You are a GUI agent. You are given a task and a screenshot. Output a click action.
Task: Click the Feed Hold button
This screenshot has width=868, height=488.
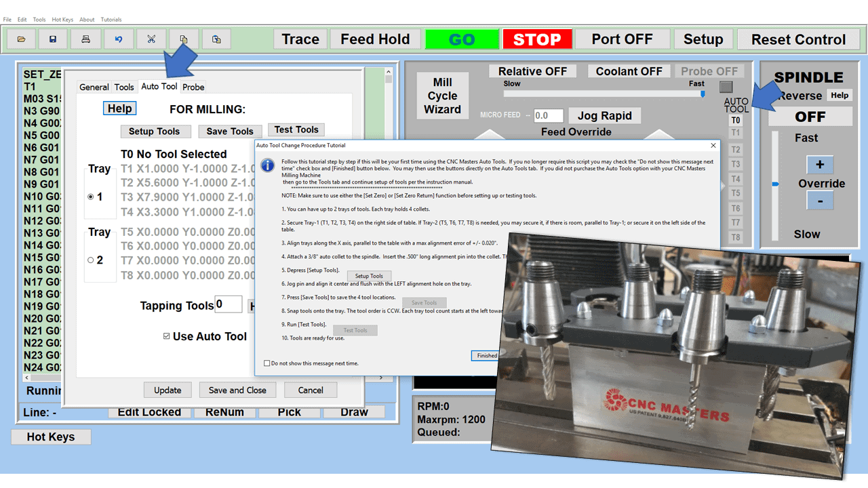(375, 39)
